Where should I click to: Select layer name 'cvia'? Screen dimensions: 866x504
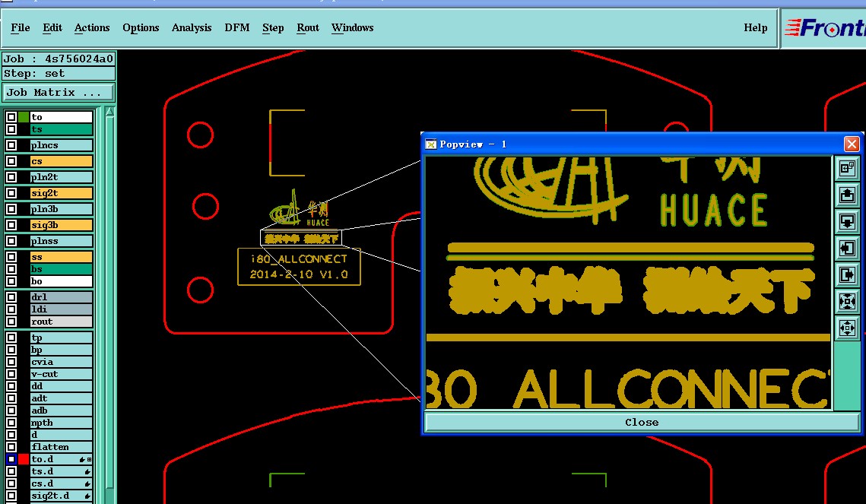pyautogui.click(x=62, y=362)
